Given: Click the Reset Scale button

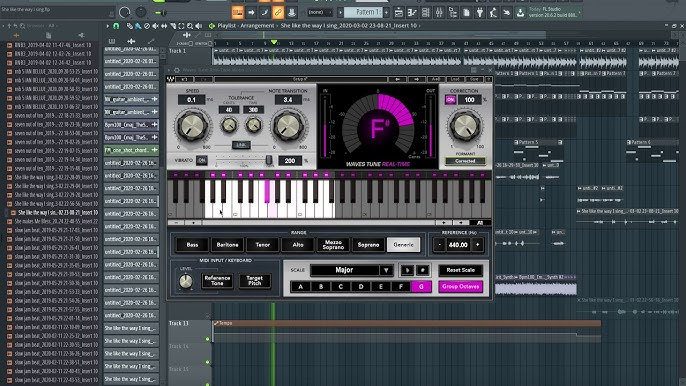Looking at the screenshot, I should point(460,270).
